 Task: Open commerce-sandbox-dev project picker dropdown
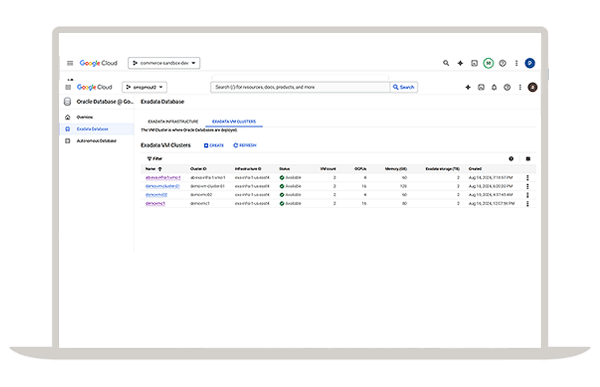pos(164,63)
